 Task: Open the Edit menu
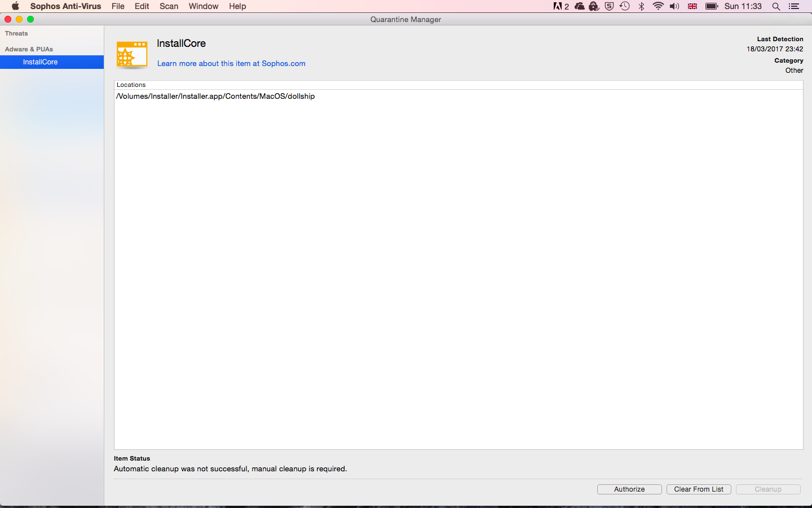[x=142, y=6]
